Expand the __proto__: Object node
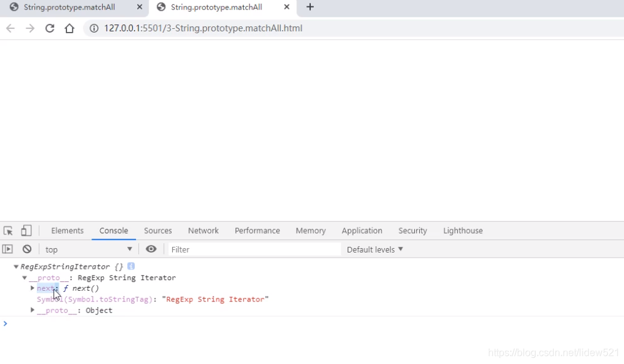This screenshot has height=364, width=624. pyautogui.click(x=32, y=310)
